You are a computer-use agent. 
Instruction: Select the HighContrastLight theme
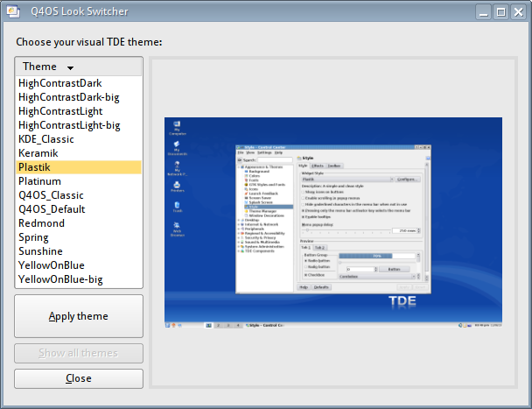tap(79, 111)
